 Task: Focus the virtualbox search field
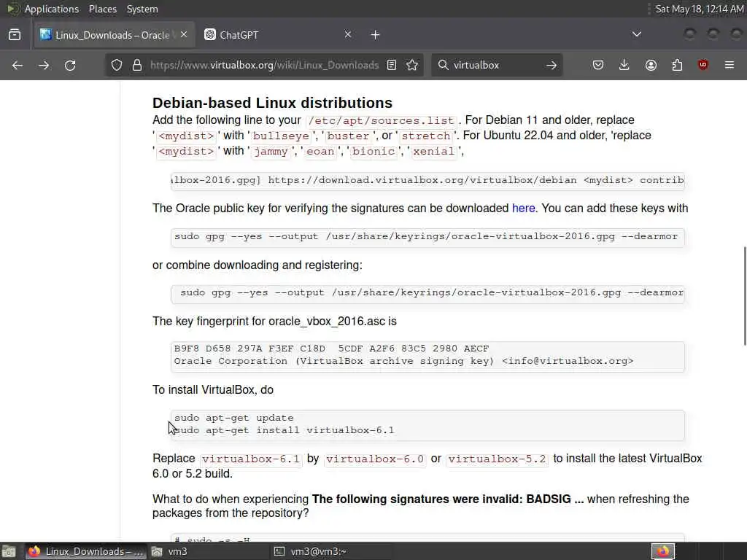pyautogui.click(x=495, y=65)
